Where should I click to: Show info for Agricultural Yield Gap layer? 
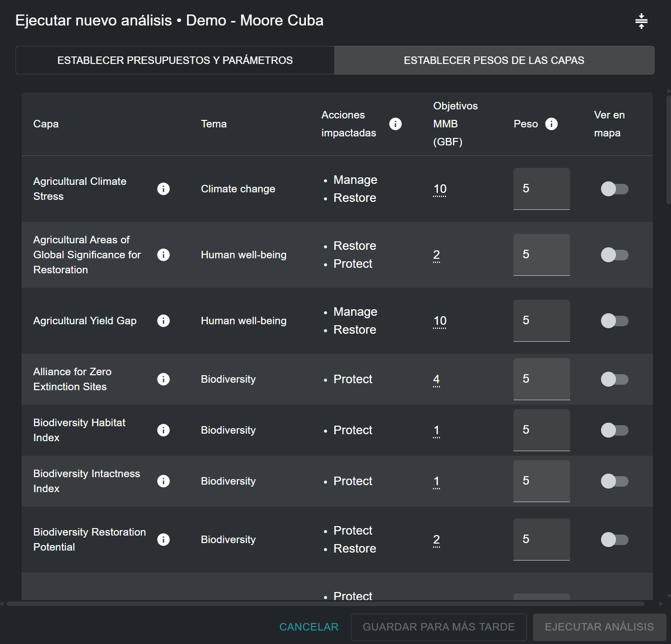pos(163,321)
